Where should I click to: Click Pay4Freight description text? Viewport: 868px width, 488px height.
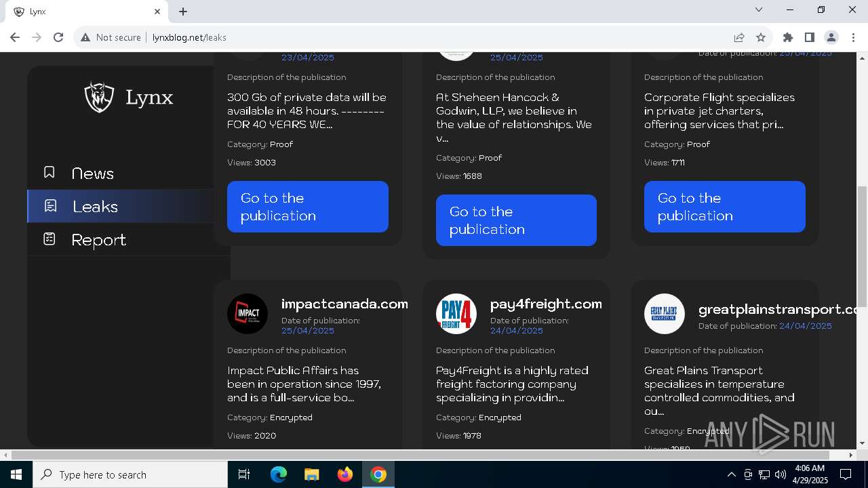512,384
